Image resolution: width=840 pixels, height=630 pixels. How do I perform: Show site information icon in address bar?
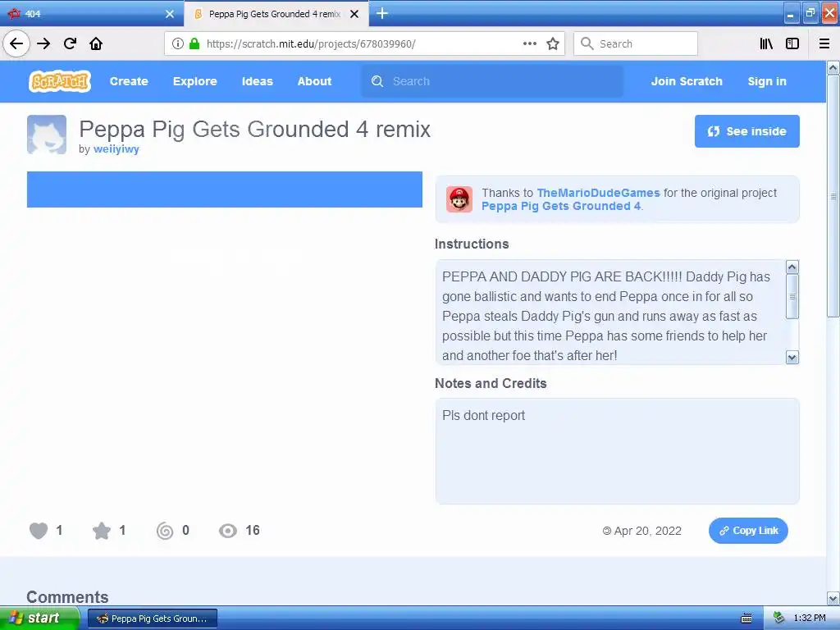(178, 43)
